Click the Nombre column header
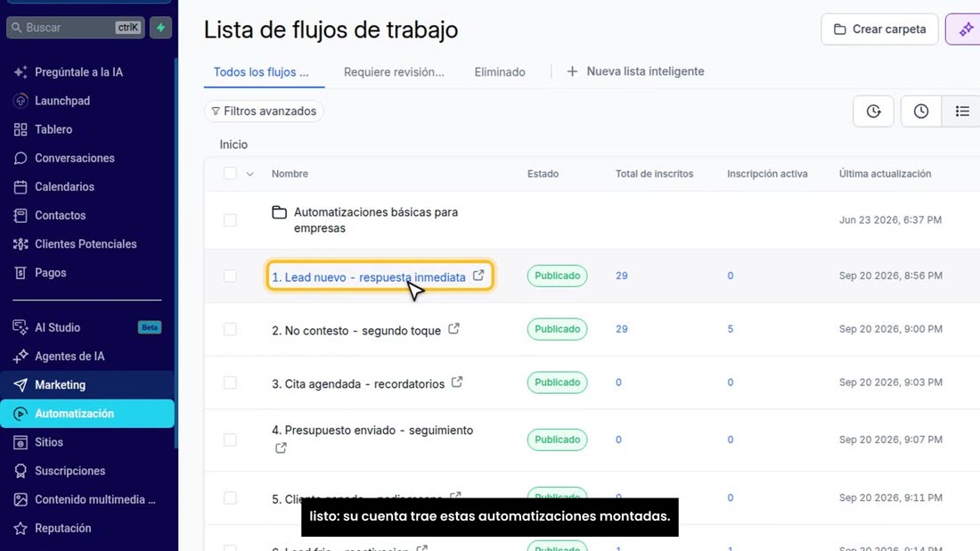Image resolution: width=980 pixels, height=551 pixels. click(x=290, y=174)
